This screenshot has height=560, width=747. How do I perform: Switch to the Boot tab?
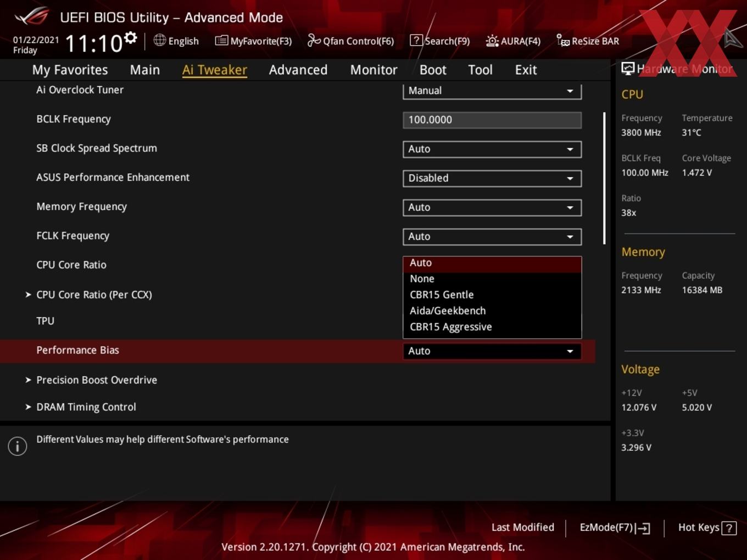[x=433, y=70]
